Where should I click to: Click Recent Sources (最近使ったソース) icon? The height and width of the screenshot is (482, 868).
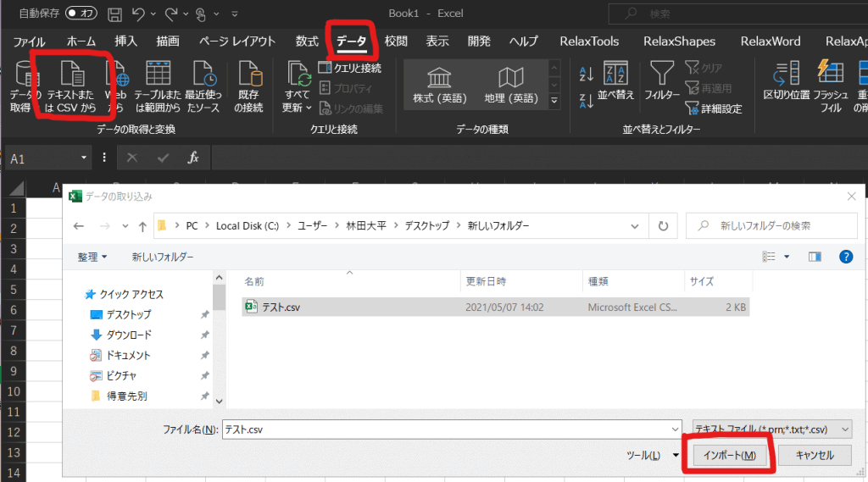coord(203,76)
